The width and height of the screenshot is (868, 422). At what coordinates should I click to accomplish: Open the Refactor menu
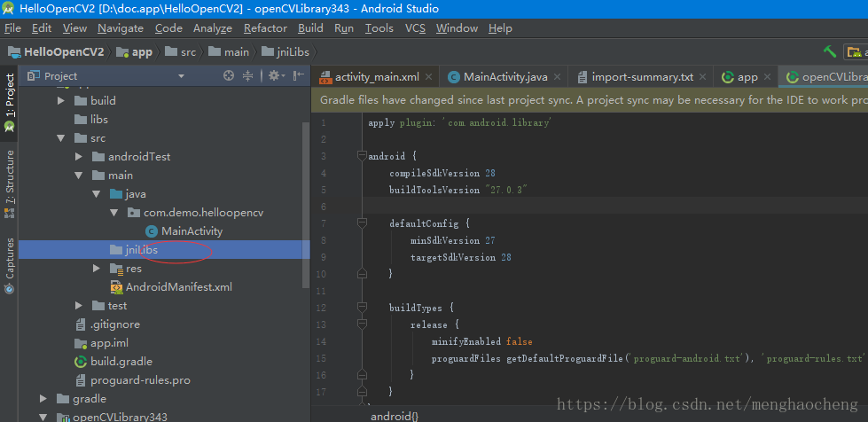tap(266, 28)
